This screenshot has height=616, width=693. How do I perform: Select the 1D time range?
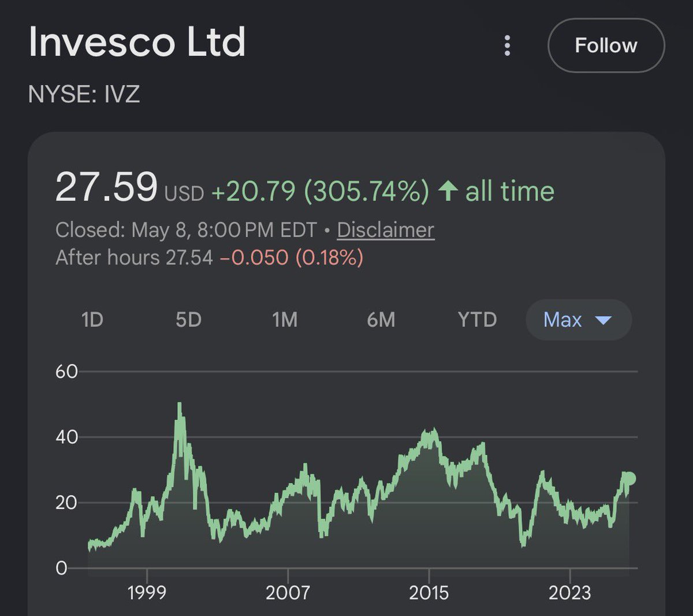click(x=92, y=320)
